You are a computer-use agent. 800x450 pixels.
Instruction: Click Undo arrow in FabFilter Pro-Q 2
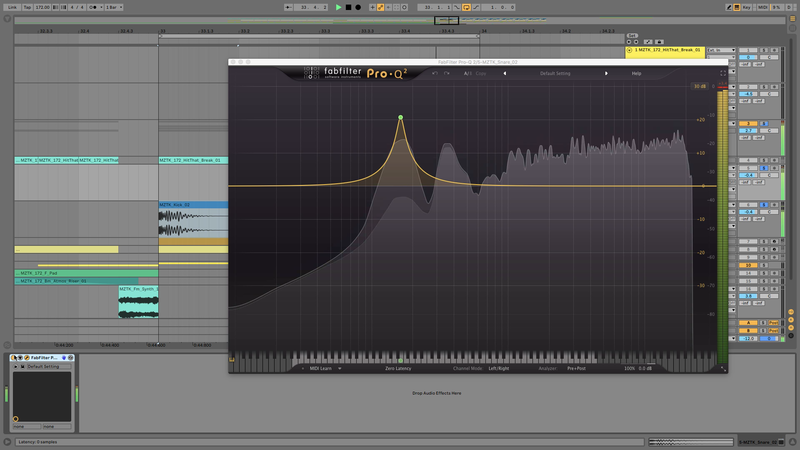tap(435, 73)
